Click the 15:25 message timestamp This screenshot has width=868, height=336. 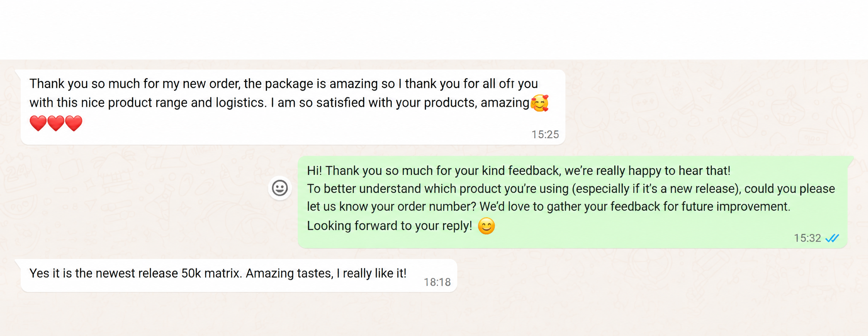545,135
